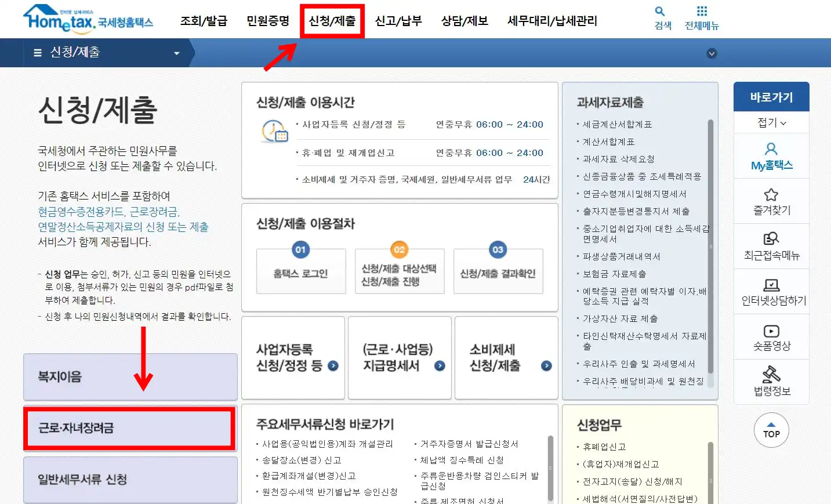
Task: Click the 근로·자녀장려금 button
Action: pos(129,429)
